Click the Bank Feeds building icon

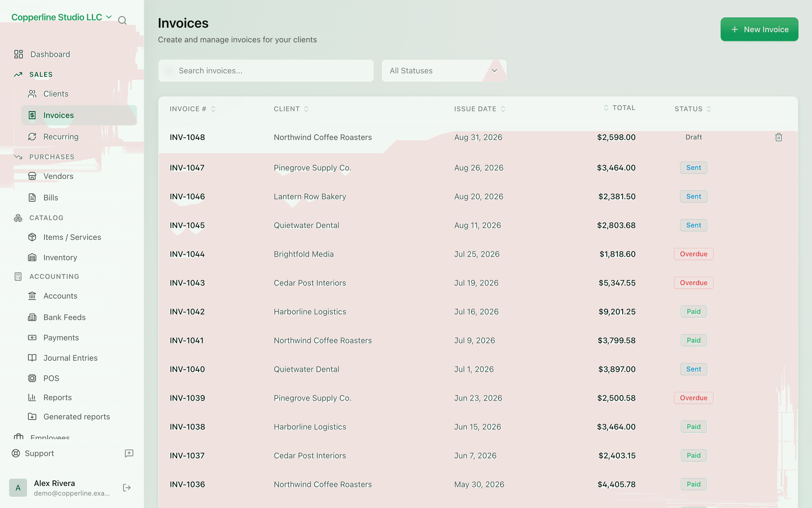point(32,317)
